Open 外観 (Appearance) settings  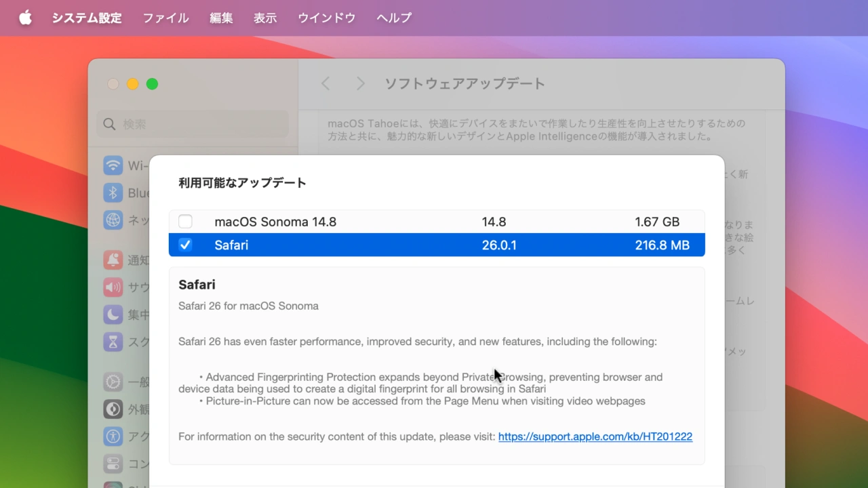point(113,409)
